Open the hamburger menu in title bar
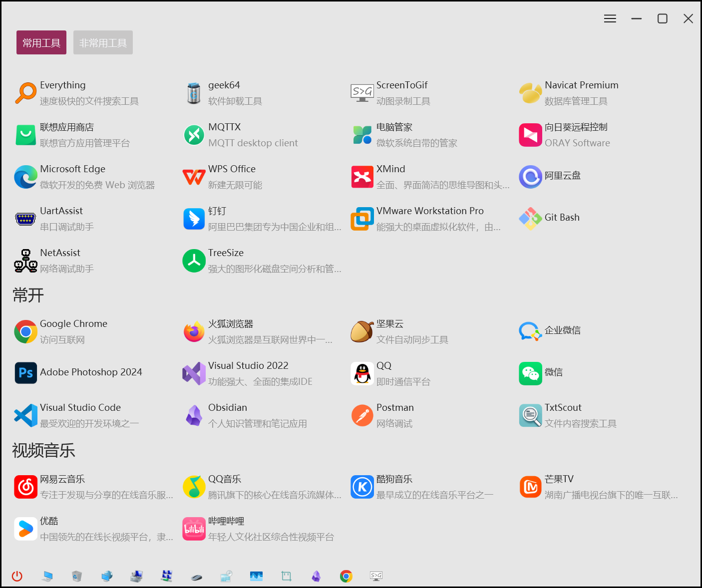The width and height of the screenshot is (702, 588). click(610, 19)
